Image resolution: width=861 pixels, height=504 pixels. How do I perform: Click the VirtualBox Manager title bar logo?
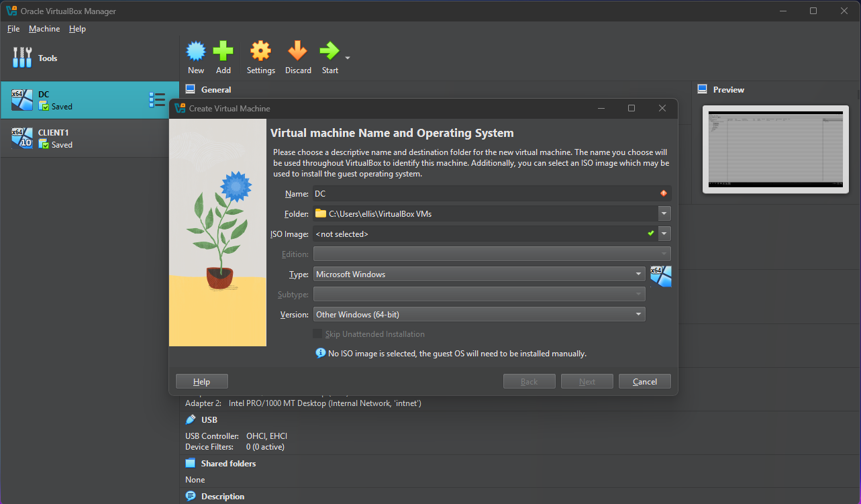pyautogui.click(x=11, y=11)
